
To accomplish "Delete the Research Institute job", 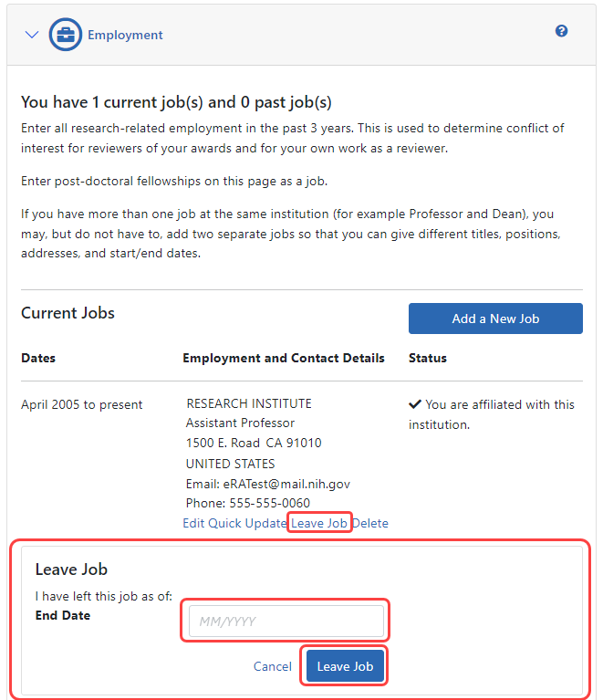I will (370, 523).
